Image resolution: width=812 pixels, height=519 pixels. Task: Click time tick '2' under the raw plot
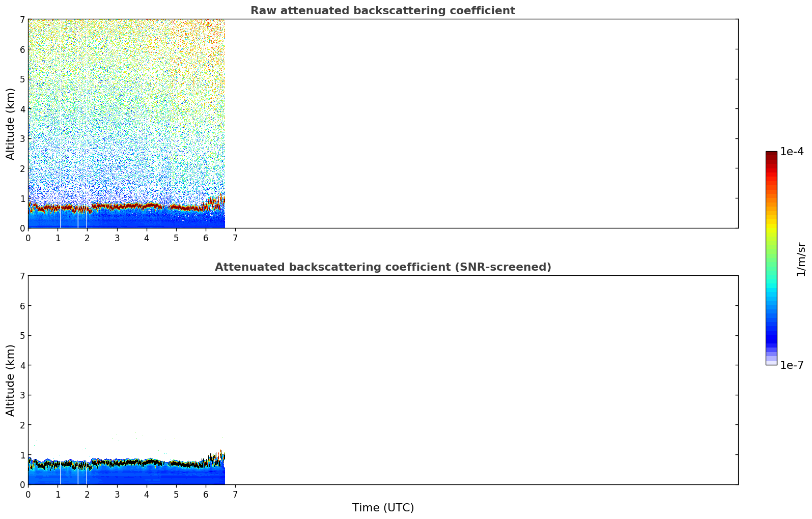(88, 238)
